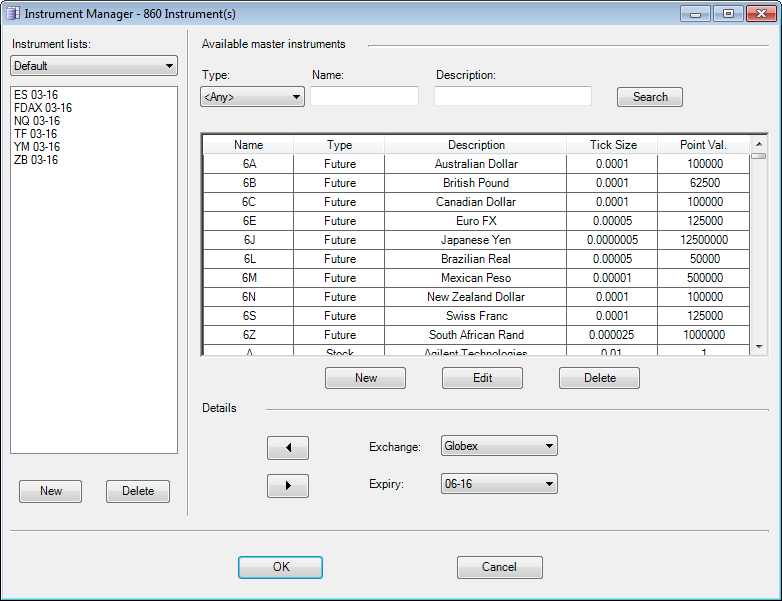Select the 6M row name cell

[x=249, y=278]
